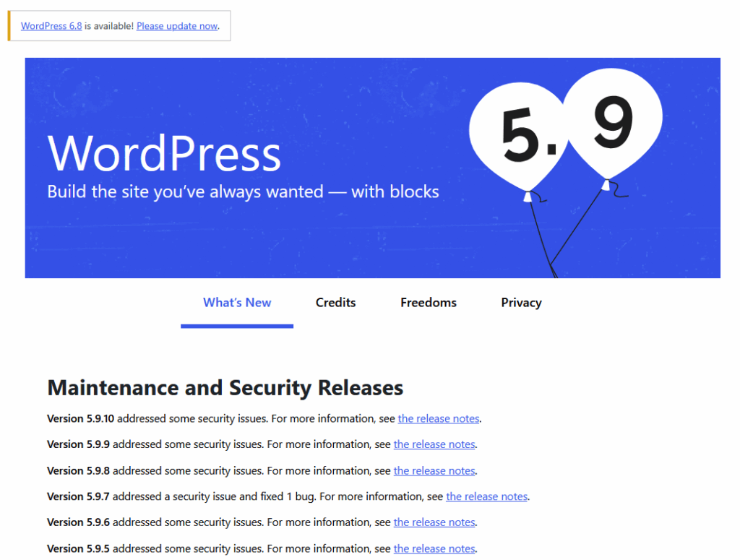740x560 pixels.
Task: Select the Privacy tab
Action: tap(521, 303)
